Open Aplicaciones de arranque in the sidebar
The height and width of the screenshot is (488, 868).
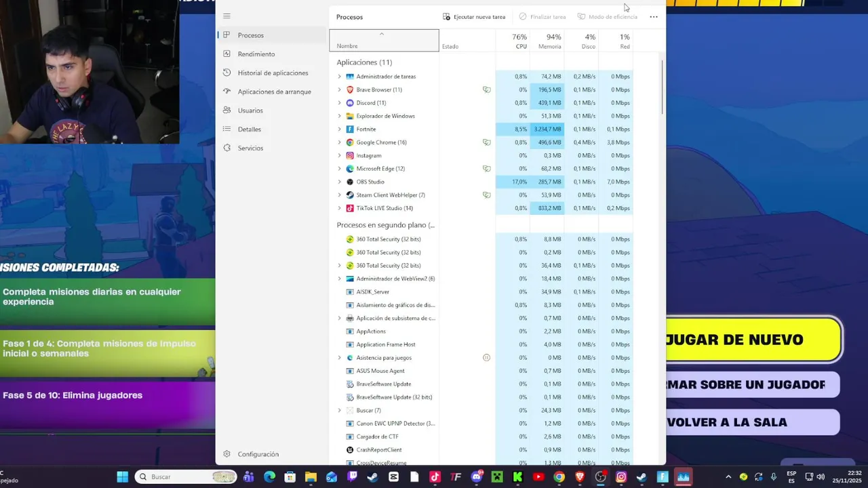point(271,91)
